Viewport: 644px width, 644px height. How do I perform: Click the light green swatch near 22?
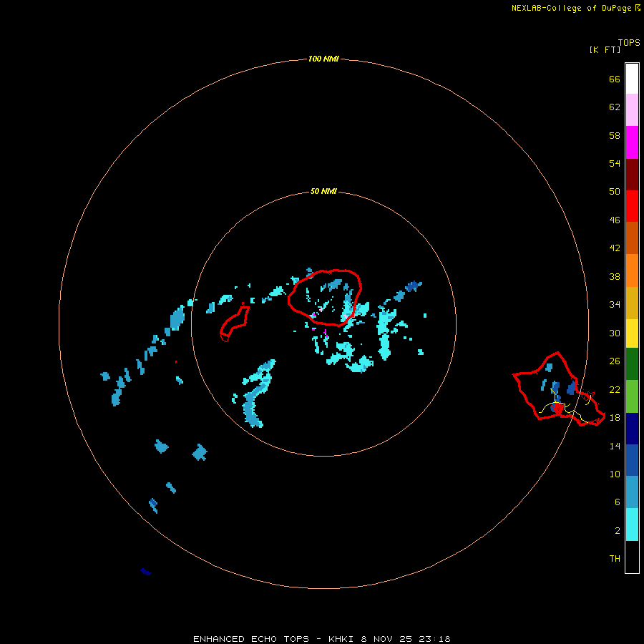[x=632, y=396]
